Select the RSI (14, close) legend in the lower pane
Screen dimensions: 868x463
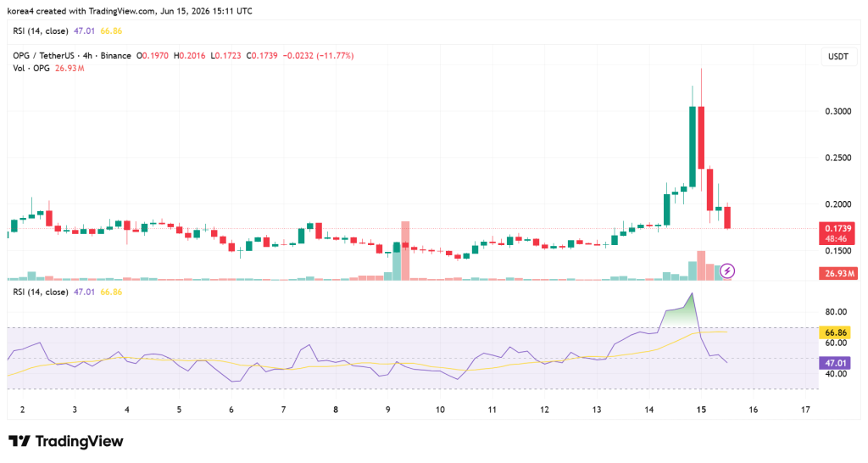coord(41,292)
